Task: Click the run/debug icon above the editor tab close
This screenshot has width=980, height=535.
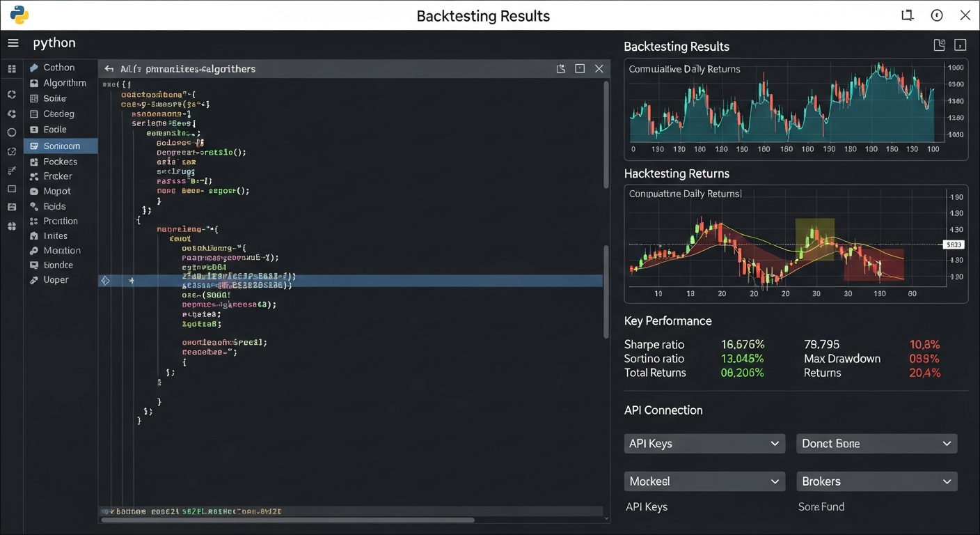Action: click(561, 68)
